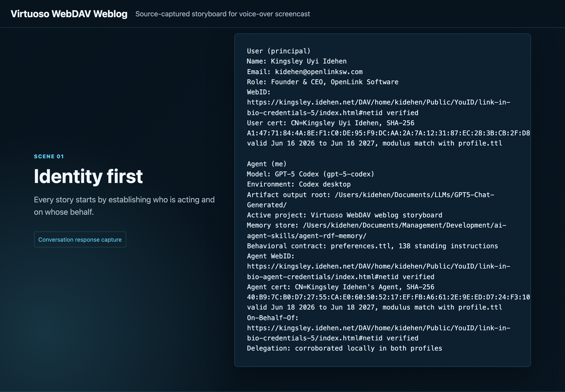Screen dimensions: 565x392
Task: Click the 'Agent cert: CN=Kingsley Idehen's Agent' line
Action: click(x=341, y=287)
